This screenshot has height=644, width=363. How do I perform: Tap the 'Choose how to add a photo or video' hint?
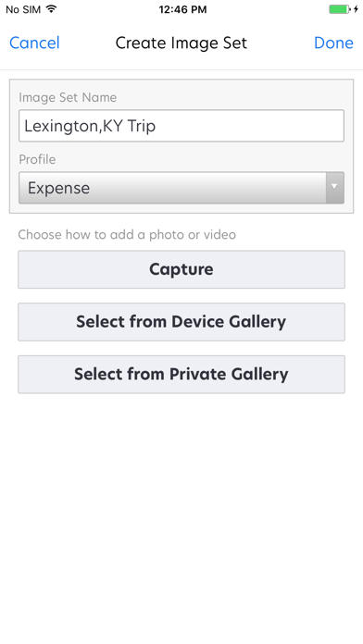pos(127,234)
